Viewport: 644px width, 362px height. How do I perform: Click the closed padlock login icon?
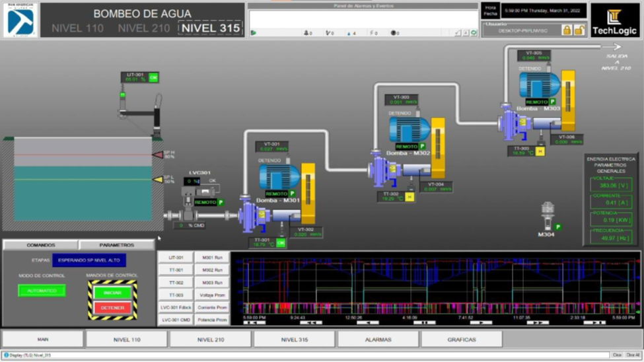coord(566,30)
